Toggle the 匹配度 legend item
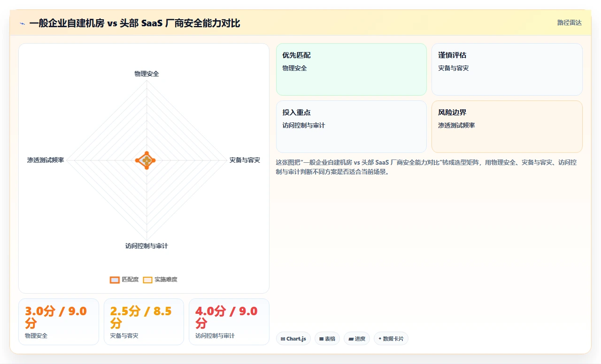Image resolution: width=601 pixels, height=364 pixels. 124,280
